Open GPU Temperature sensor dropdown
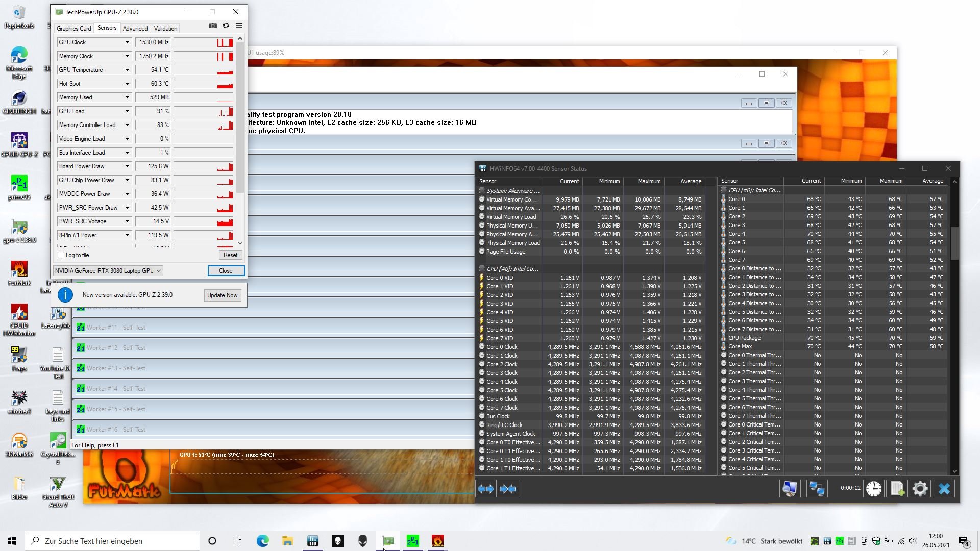The image size is (980, 551). [x=127, y=70]
